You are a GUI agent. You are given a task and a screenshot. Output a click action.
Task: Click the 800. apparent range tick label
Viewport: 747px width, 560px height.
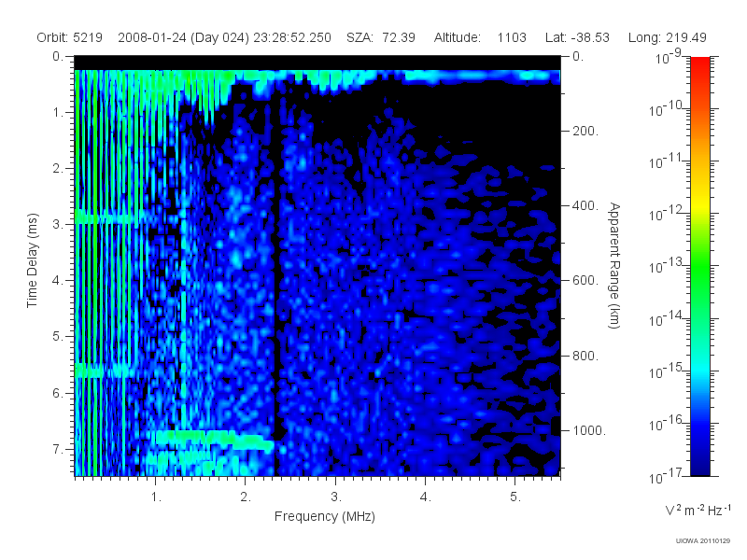click(x=585, y=356)
